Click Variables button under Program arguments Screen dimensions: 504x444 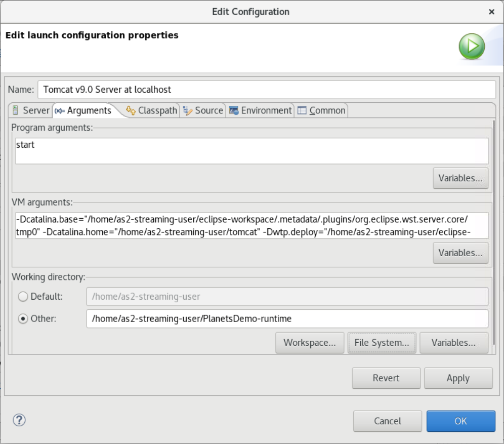[x=460, y=178]
